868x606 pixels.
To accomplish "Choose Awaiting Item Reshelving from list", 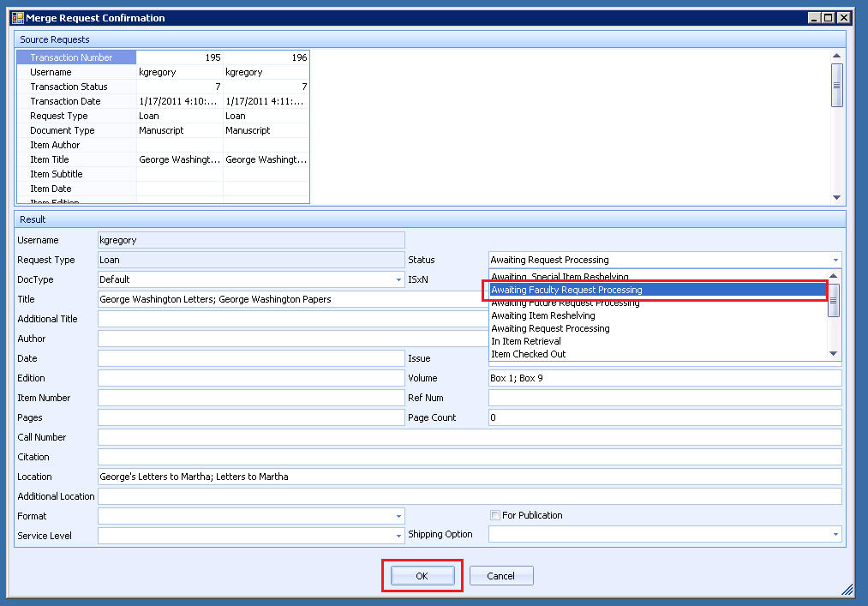I will 543,315.
